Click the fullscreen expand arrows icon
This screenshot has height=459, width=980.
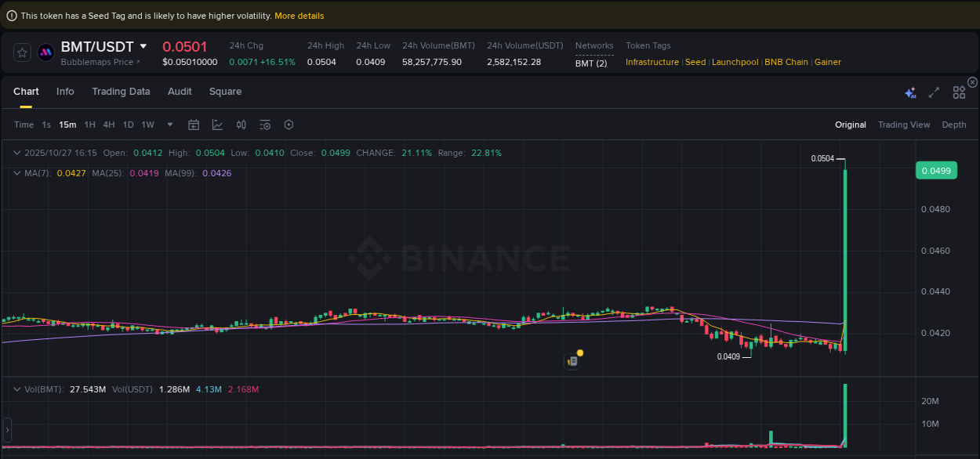pyautogui.click(x=934, y=92)
